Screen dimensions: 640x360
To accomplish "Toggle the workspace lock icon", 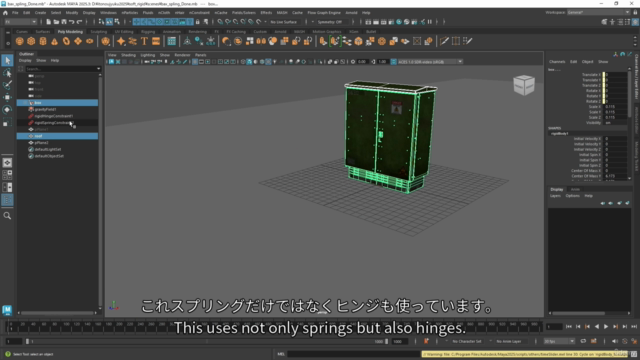I will pyautogui.click(x=635, y=13).
